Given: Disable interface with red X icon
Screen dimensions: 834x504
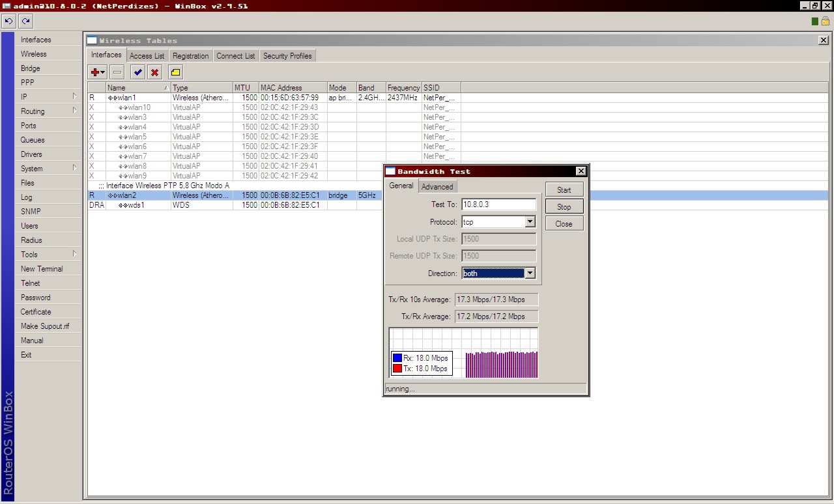Looking at the screenshot, I should 154,72.
